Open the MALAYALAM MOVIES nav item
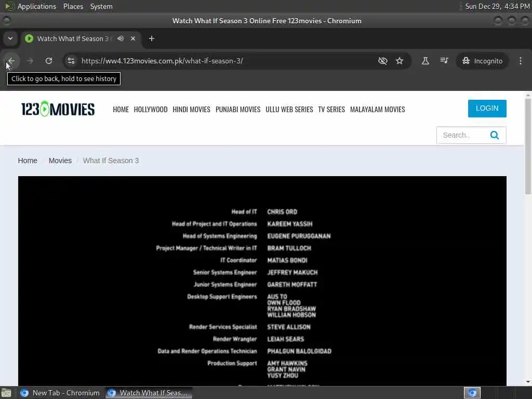 tap(377, 110)
